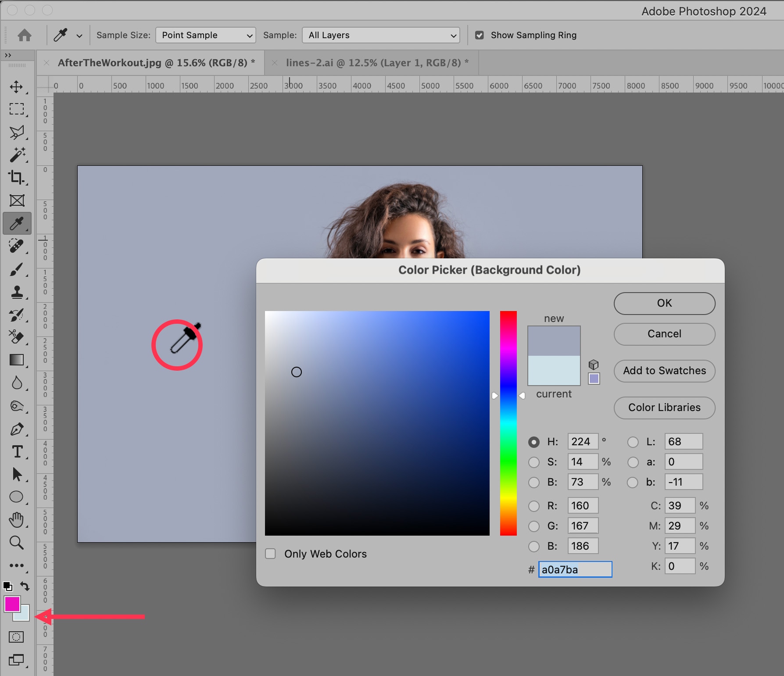Viewport: 784px width, 676px height.
Task: Select the Hand tool
Action: pos(17,520)
